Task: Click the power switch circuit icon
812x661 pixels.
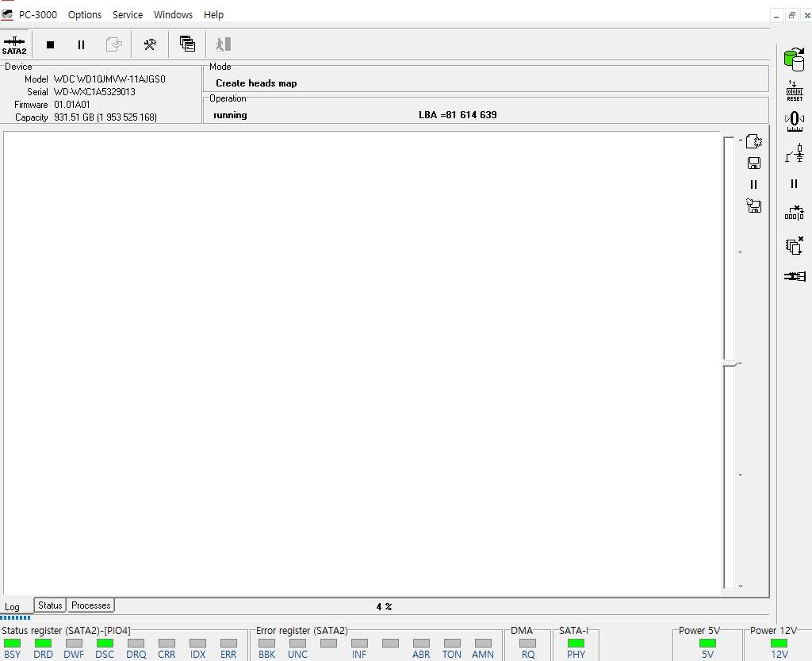Action: [x=795, y=153]
